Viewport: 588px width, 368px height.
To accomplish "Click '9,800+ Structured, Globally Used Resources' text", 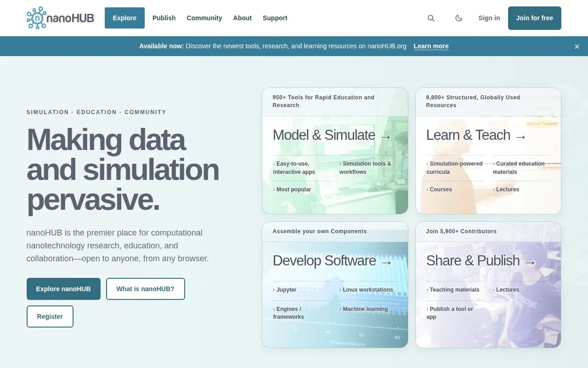I will (x=473, y=101).
